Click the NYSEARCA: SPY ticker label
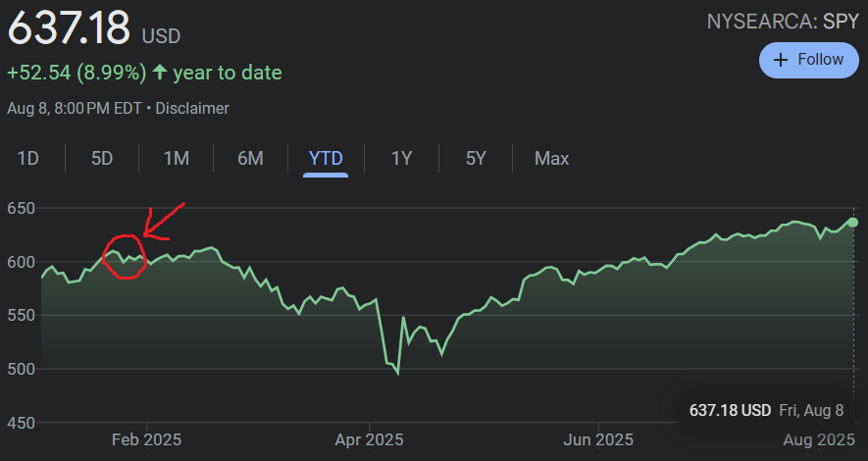 [782, 21]
